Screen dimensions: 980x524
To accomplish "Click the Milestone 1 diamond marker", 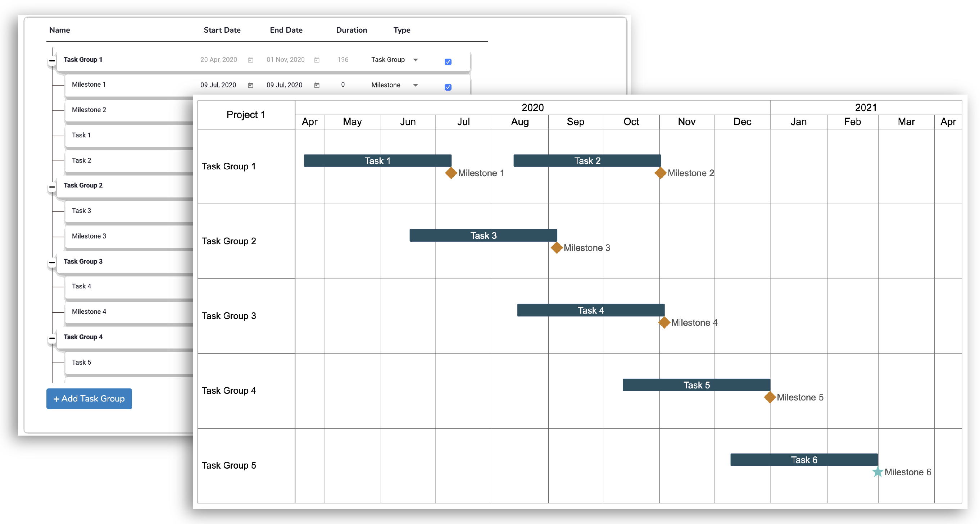I will pos(451,173).
